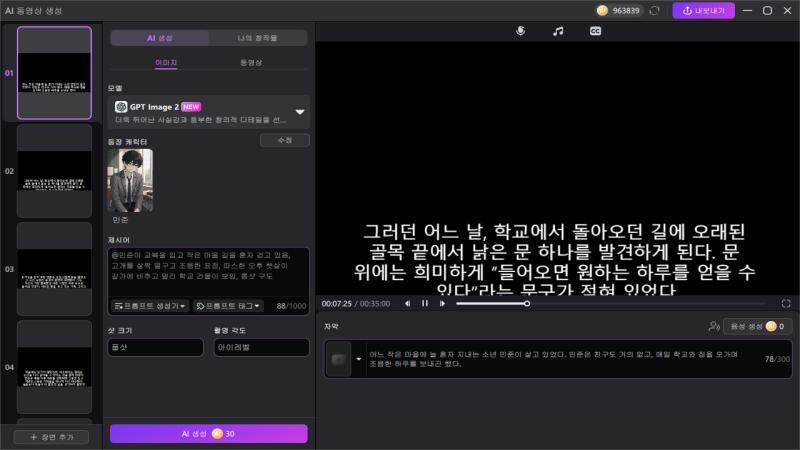Refresh the credit balance
The image size is (800, 450).
point(655,11)
